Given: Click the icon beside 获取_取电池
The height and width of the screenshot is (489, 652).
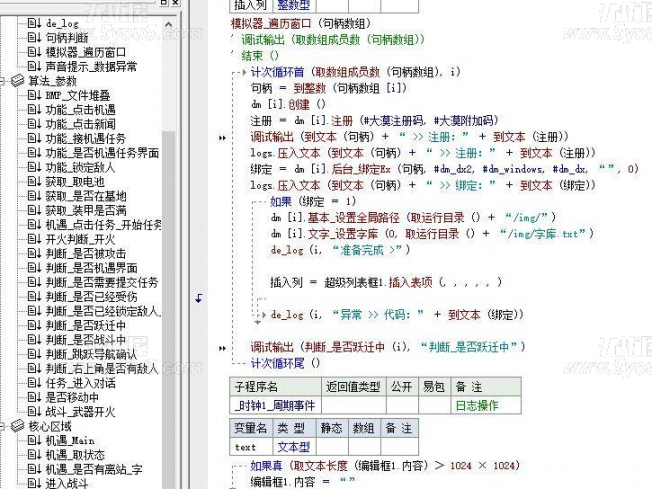Looking at the screenshot, I should pos(35,182).
